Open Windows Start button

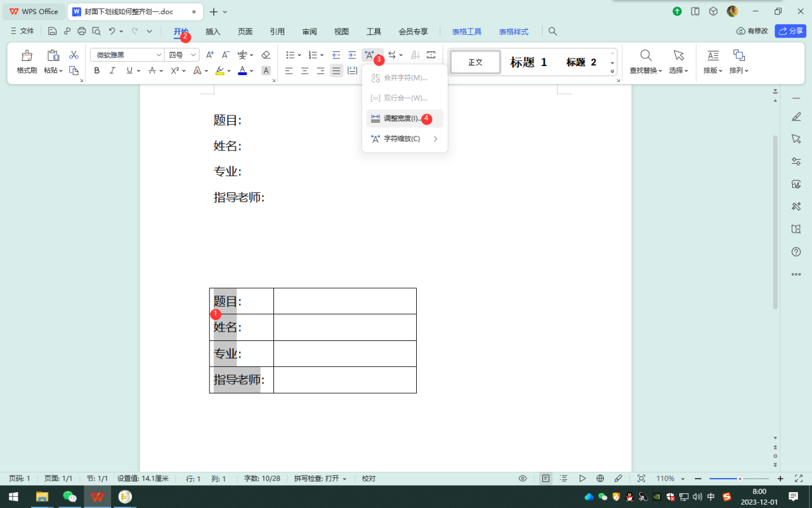pos(13,497)
